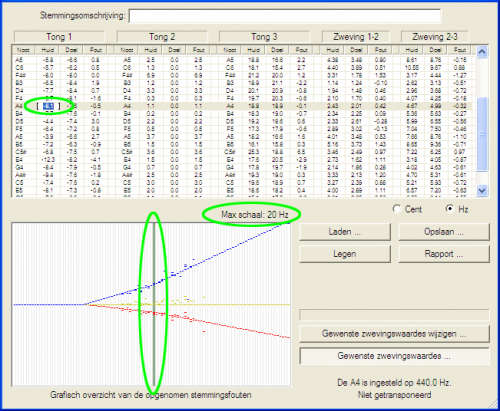Select Tong 1 Noot cell 'E4'
The image size is (500, 411).
pos(19,160)
